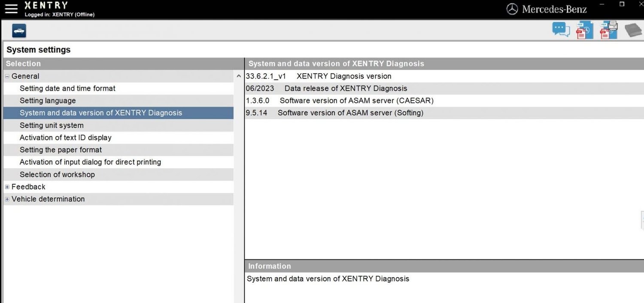Screen dimensions: 644x303
Task: Click Logged in: XENTRY (Offline) text
Action: click(x=60, y=15)
